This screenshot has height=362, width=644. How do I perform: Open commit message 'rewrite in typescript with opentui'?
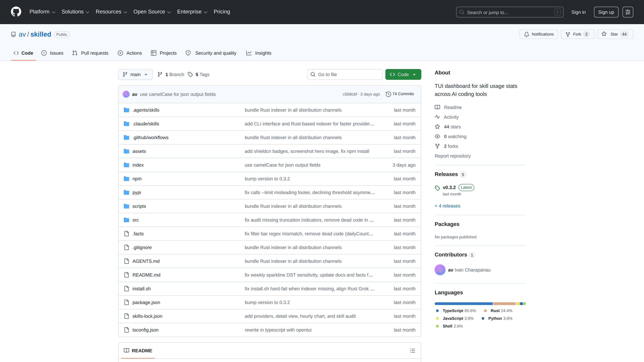coord(278,330)
